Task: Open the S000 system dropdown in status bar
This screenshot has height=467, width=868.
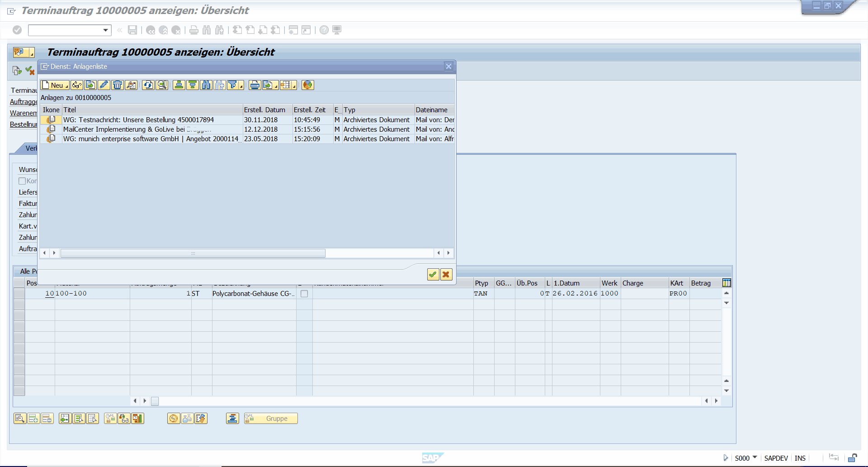Action: 755,457
